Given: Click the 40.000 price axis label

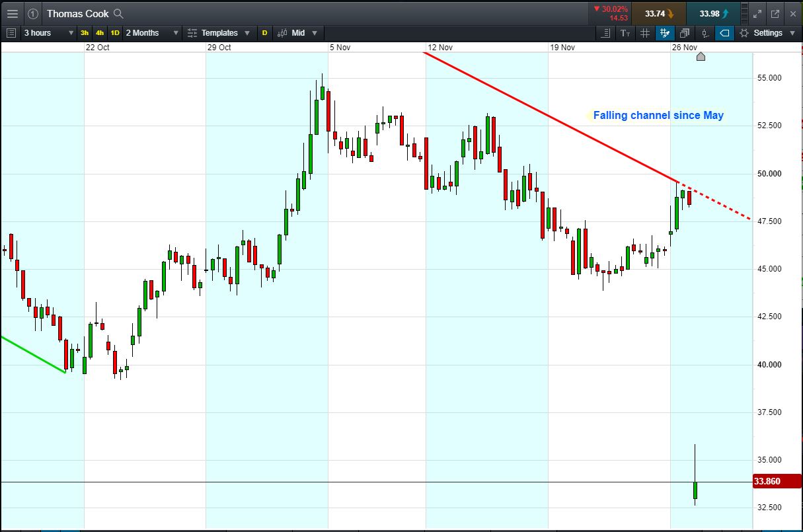Looking at the screenshot, I should click(769, 364).
